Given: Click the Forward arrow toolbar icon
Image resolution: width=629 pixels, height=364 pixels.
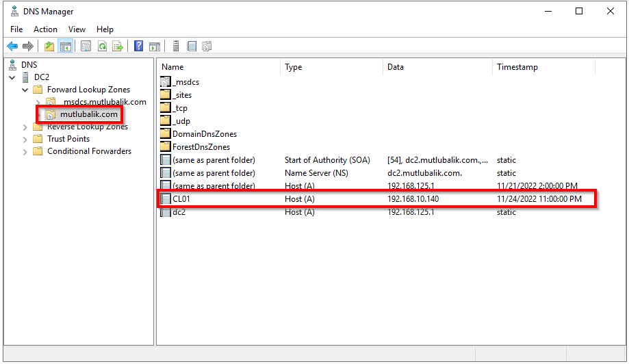Looking at the screenshot, I should 28,47.
